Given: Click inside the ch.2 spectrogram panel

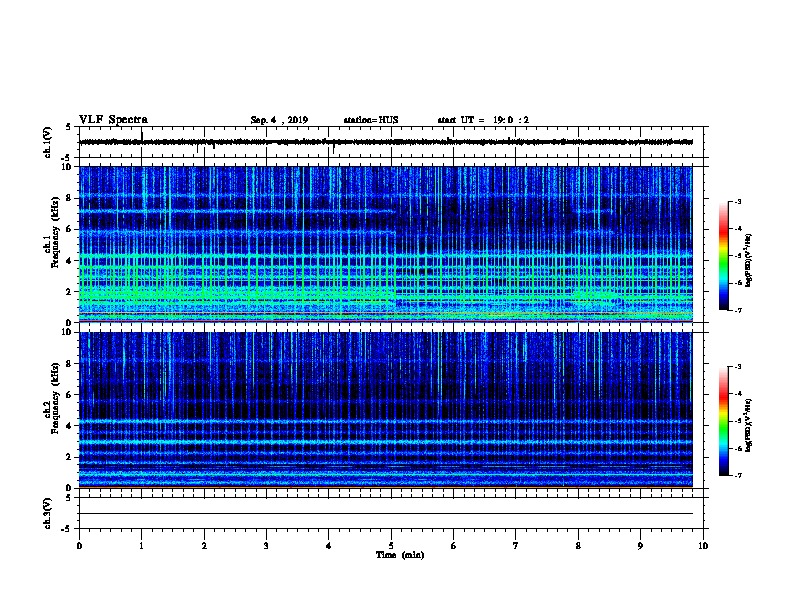Looking at the screenshot, I should pos(386,410).
